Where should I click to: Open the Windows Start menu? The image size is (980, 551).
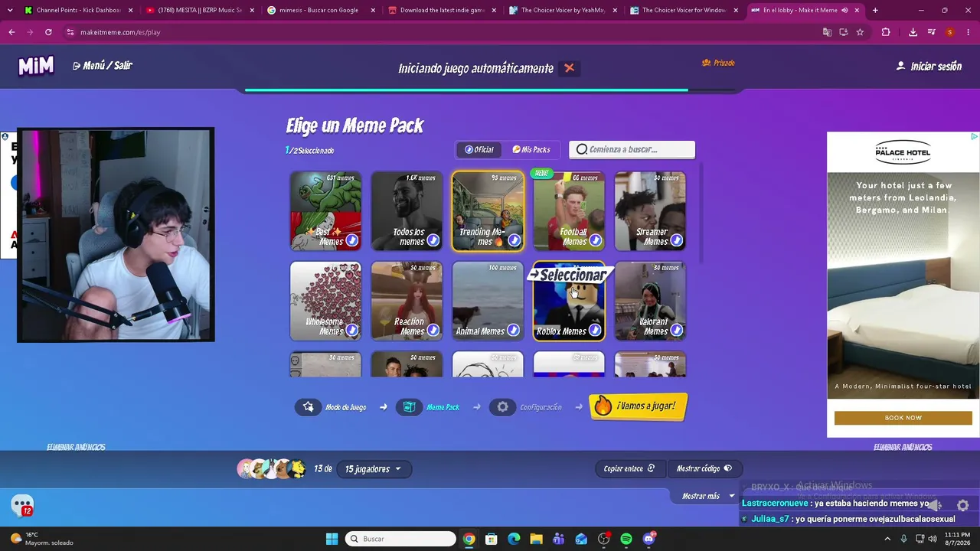coord(332,539)
